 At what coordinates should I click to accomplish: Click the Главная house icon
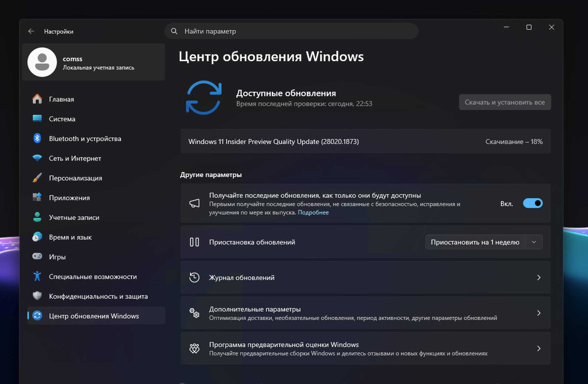click(x=37, y=99)
